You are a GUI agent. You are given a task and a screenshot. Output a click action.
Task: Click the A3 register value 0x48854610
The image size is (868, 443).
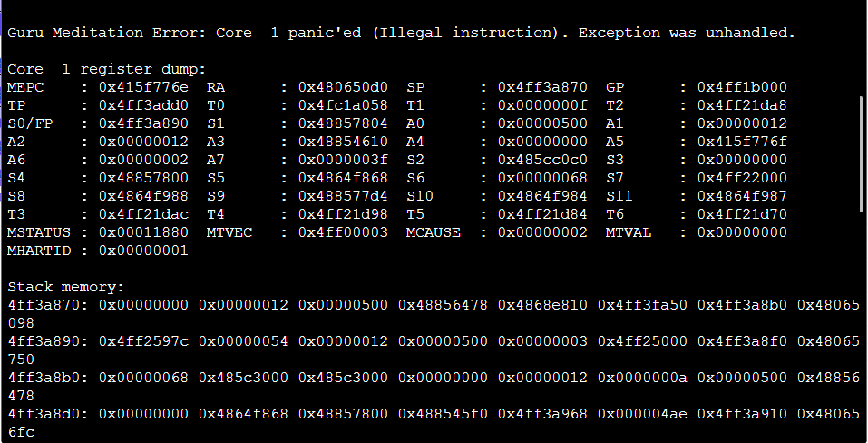(x=343, y=143)
